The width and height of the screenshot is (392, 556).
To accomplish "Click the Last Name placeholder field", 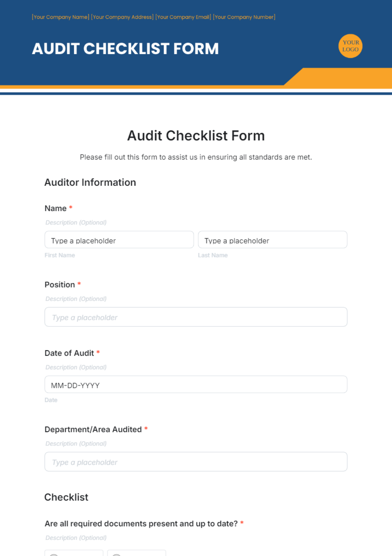I will (272, 240).
